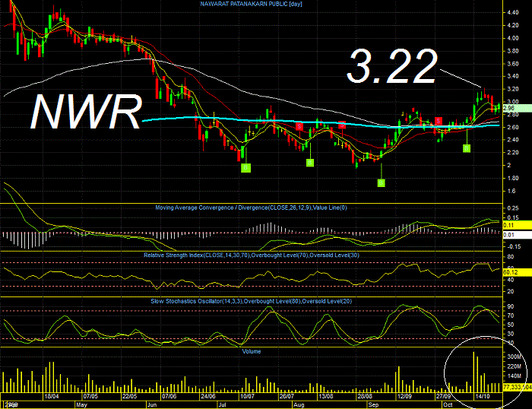The width and height of the screenshot is (532, 409).
Task: Click the 22/05 date label
Action: 130,396
